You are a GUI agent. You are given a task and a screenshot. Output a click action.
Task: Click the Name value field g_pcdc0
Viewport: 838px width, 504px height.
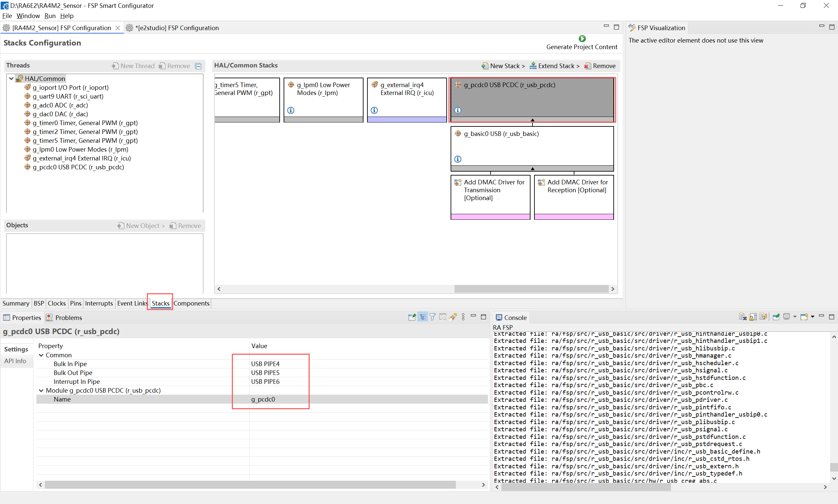(368, 399)
